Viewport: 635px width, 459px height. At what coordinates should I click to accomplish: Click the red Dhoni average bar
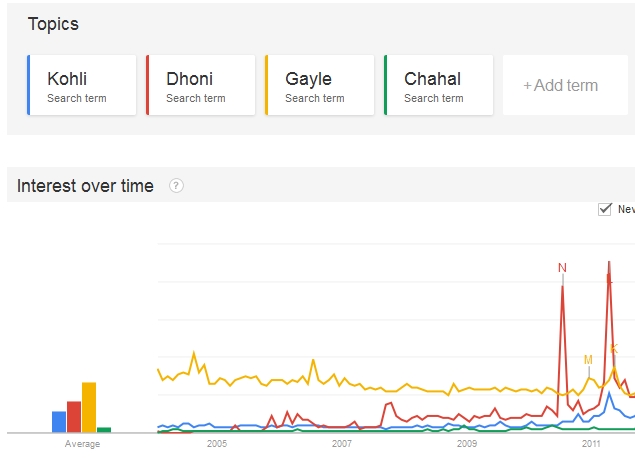pyautogui.click(x=74, y=417)
